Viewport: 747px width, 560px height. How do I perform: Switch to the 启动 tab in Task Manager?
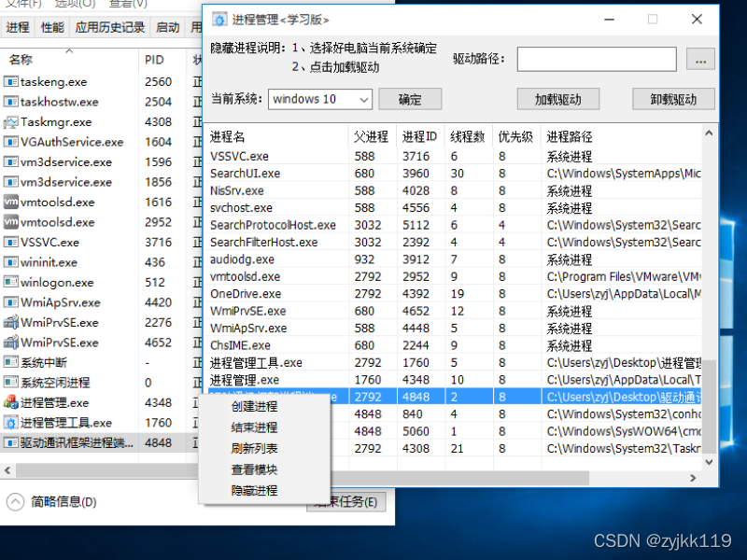(168, 27)
